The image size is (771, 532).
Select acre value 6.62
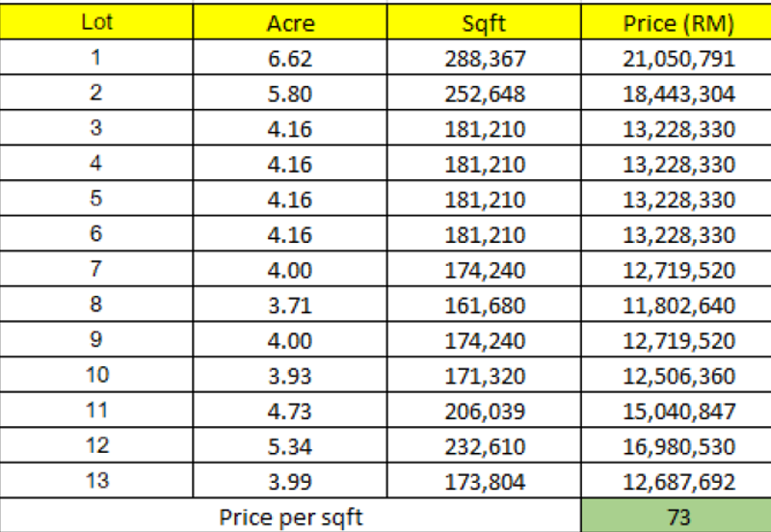click(290, 59)
